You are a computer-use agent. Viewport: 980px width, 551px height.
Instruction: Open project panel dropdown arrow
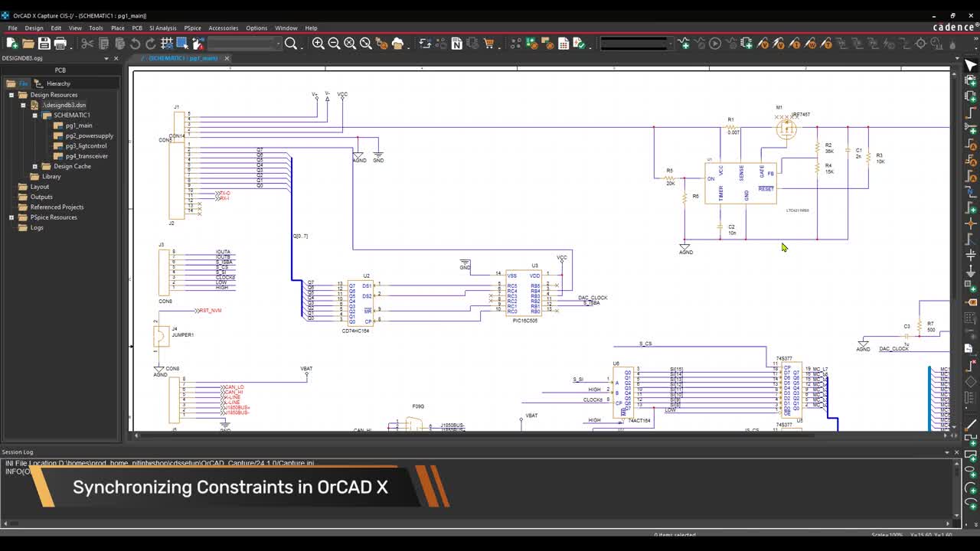point(106,58)
